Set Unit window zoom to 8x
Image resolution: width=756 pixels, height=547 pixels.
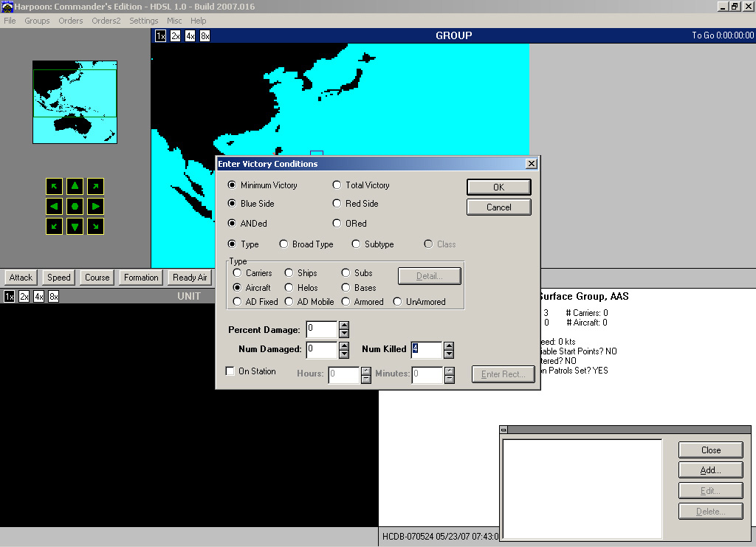pyautogui.click(x=53, y=297)
